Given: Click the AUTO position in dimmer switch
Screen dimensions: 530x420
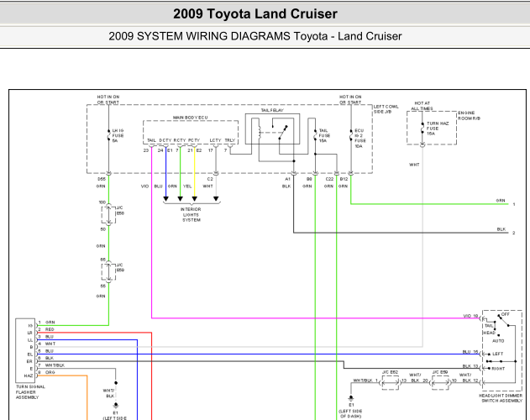Looking at the screenshot, I should (498, 341).
